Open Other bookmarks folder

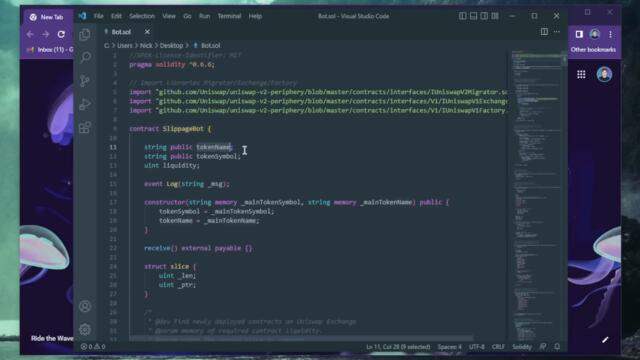(x=593, y=50)
